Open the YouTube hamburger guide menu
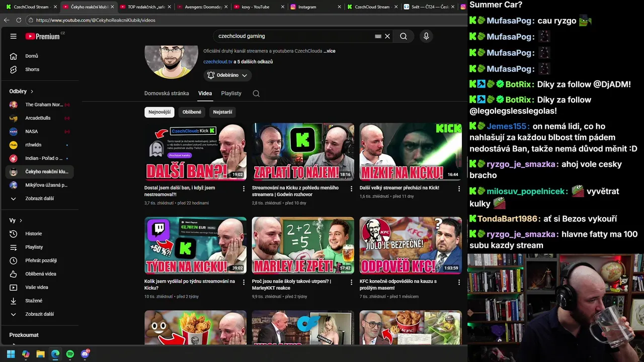 pos(14,36)
